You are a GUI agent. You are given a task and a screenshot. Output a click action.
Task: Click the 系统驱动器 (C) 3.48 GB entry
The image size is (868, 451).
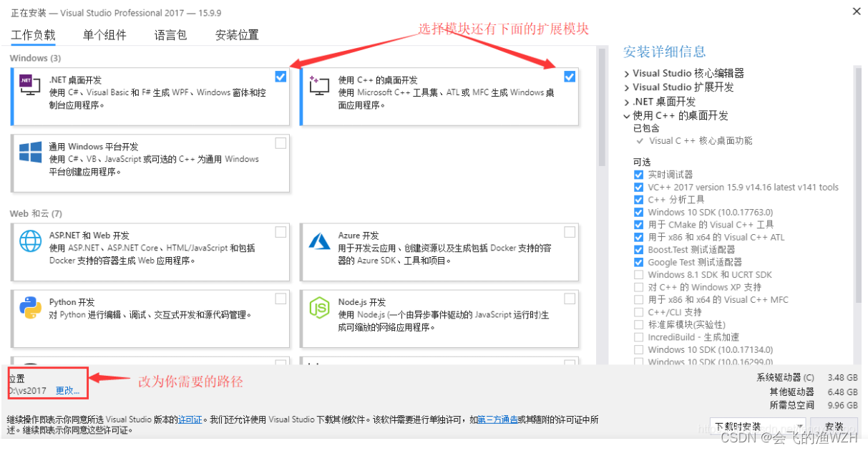tap(807, 377)
